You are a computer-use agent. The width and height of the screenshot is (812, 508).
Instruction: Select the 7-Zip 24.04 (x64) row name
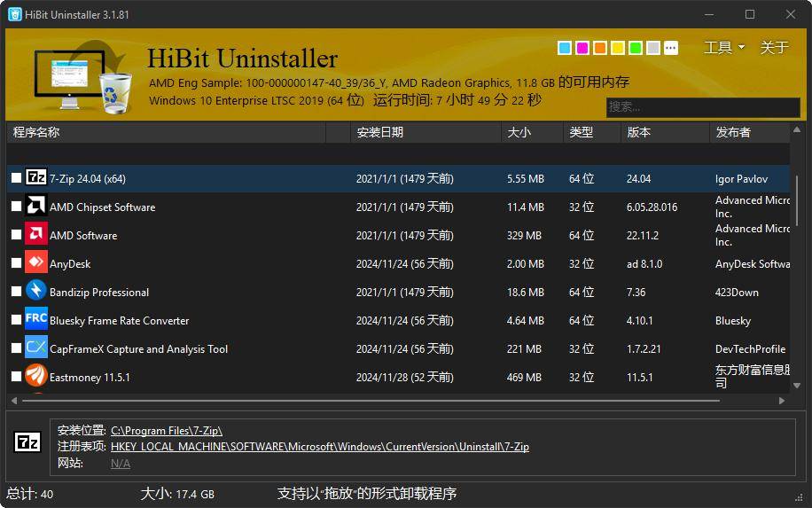(88, 179)
